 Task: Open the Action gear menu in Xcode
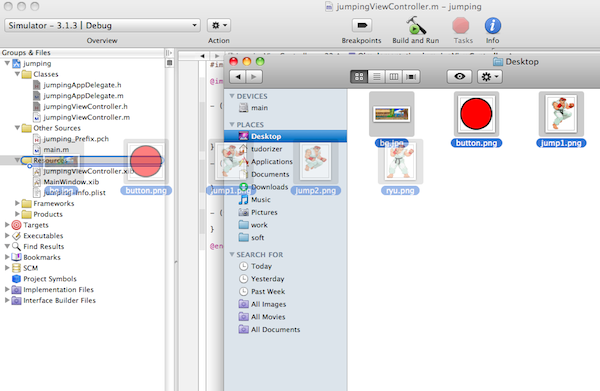point(219,25)
